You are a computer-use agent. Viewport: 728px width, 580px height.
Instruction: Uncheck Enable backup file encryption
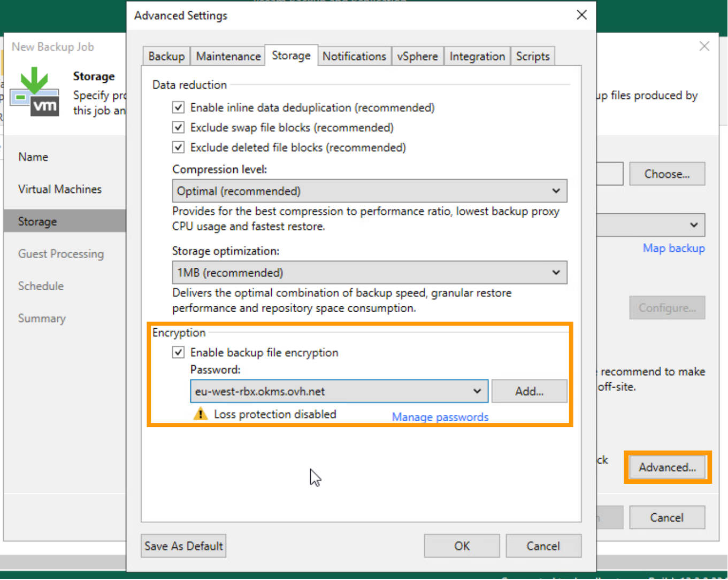pos(178,352)
